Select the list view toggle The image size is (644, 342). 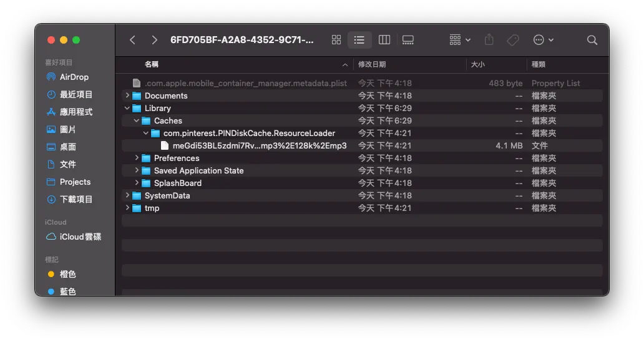[x=359, y=40]
